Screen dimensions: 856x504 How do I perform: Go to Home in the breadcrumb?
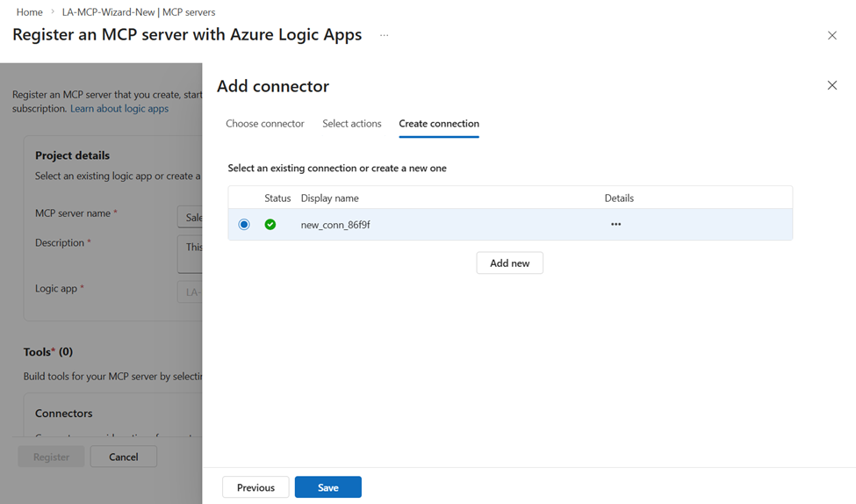click(30, 12)
